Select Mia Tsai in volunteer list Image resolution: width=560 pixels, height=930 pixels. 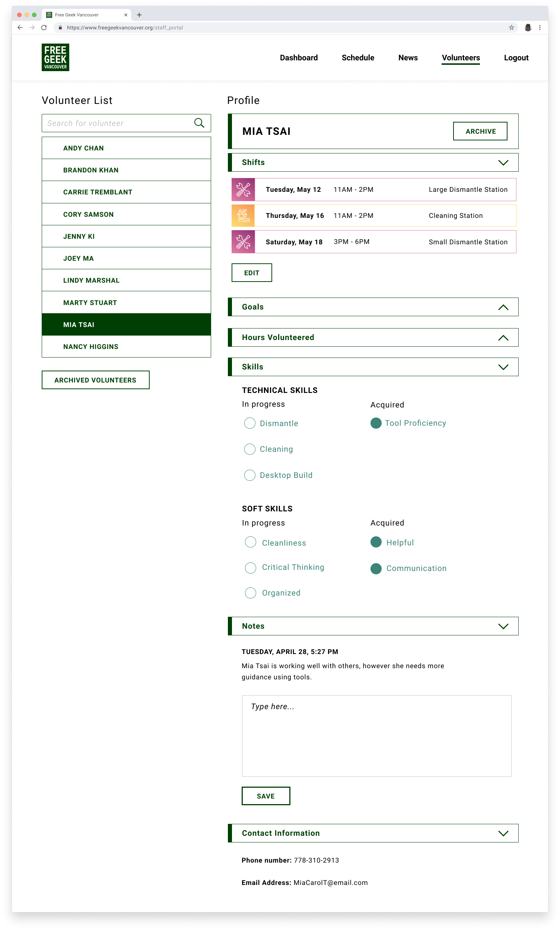click(127, 325)
